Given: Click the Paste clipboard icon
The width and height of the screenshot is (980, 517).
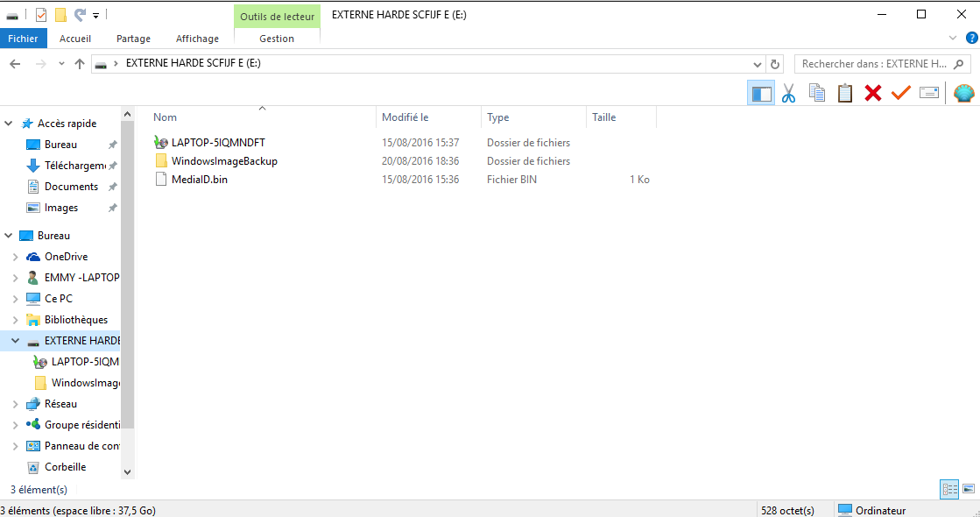Looking at the screenshot, I should point(845,93).
